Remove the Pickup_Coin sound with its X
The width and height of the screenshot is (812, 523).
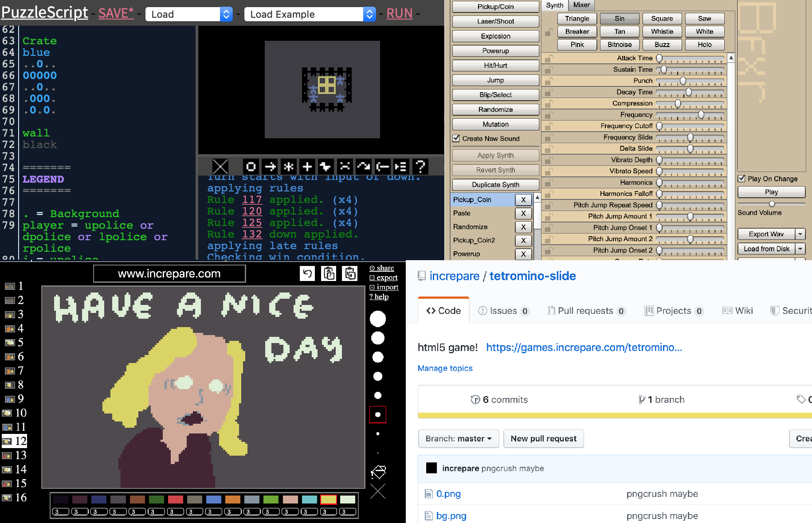pos(523,200)
